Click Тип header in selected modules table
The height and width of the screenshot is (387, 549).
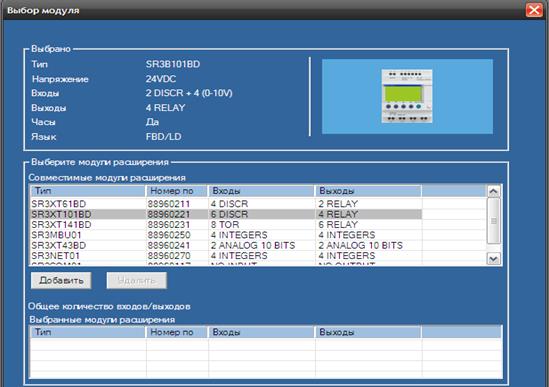tap(88, 332)
